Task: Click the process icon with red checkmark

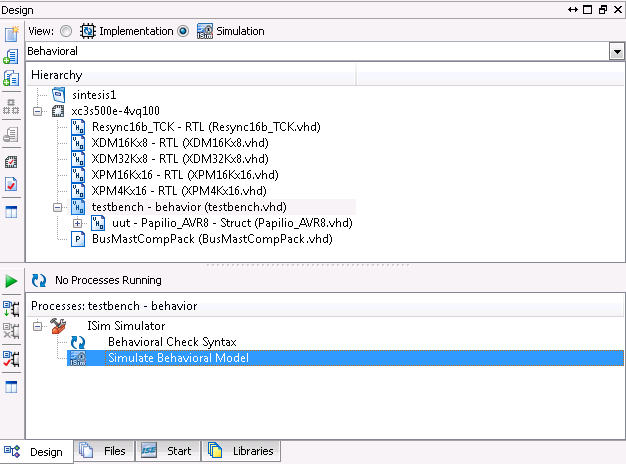Action: (x=11, y=359)
